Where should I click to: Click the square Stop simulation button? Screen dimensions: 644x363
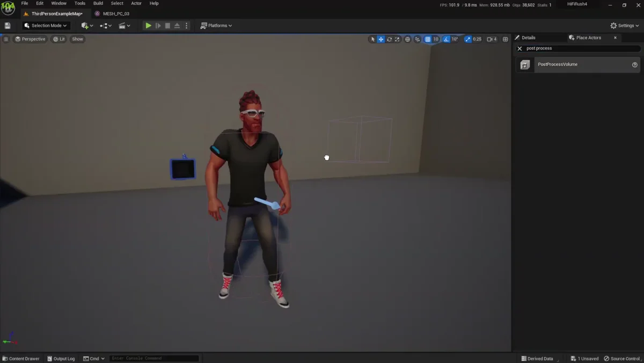[x=167, y=25]
